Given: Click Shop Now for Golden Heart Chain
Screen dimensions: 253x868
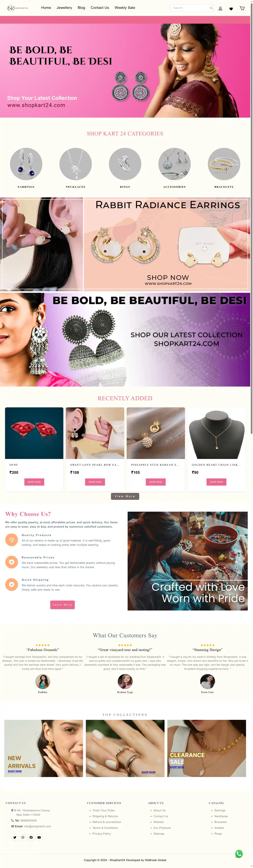Looking at the screenshot, I should (x=216, y=482).
